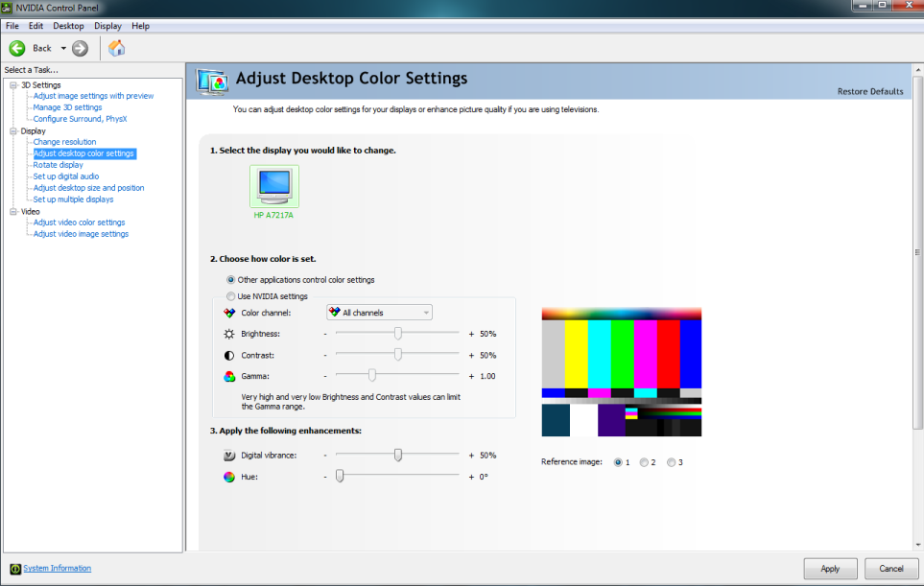Select Other applications control color settings
924x586 pixels.
[x=230, y=280]
